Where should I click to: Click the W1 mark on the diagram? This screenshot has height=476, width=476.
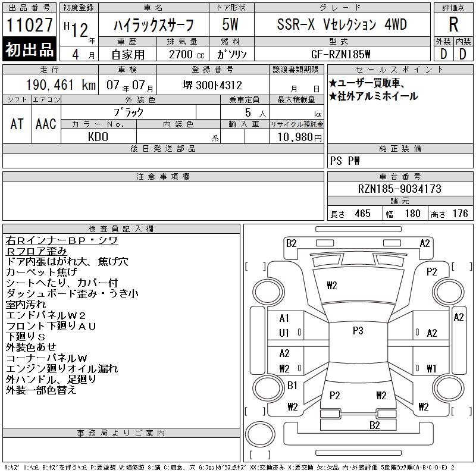click(x=432, y=368)
